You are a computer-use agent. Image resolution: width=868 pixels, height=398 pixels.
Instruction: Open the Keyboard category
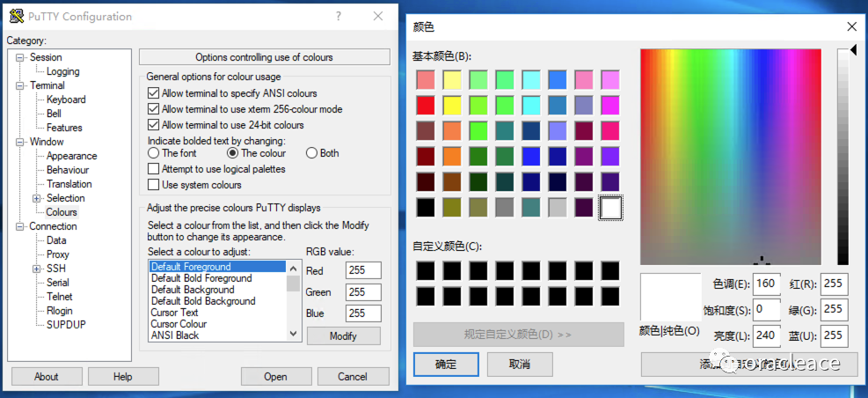[x=66, y=99]
